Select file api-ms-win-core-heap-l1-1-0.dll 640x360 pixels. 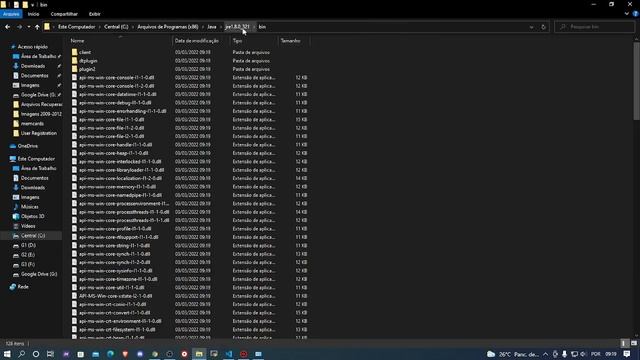click(113, 153)
